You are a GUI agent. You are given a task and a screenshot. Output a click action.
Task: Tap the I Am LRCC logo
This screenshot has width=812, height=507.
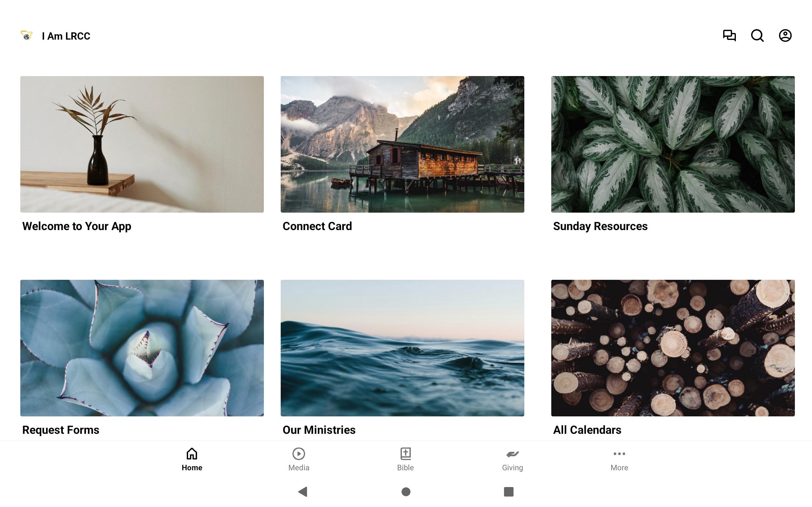pos(27,35)
